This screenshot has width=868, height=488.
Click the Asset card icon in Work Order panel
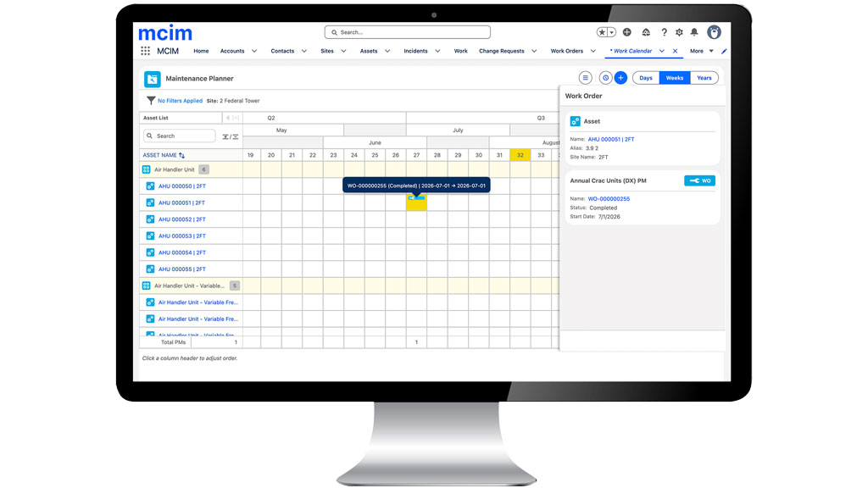coord(576,121)
